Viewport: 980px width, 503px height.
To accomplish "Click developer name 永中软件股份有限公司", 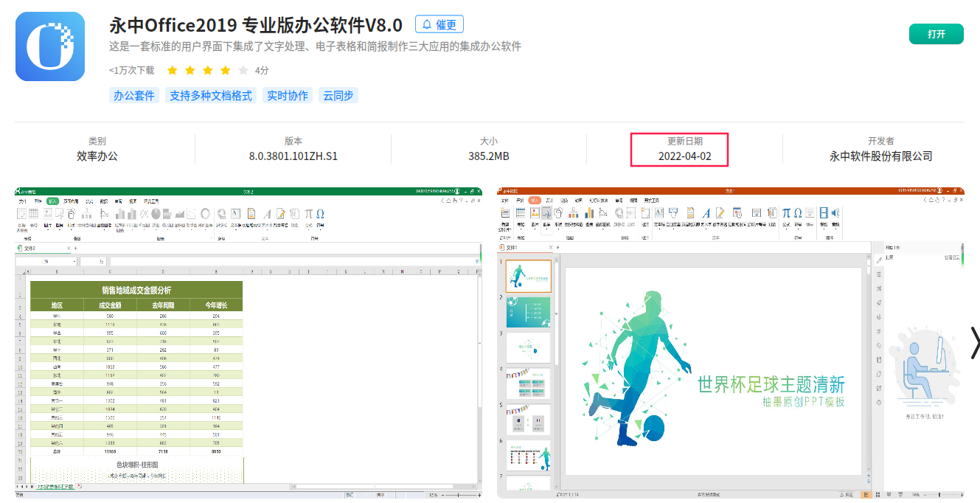I will (x=881, y=156).
